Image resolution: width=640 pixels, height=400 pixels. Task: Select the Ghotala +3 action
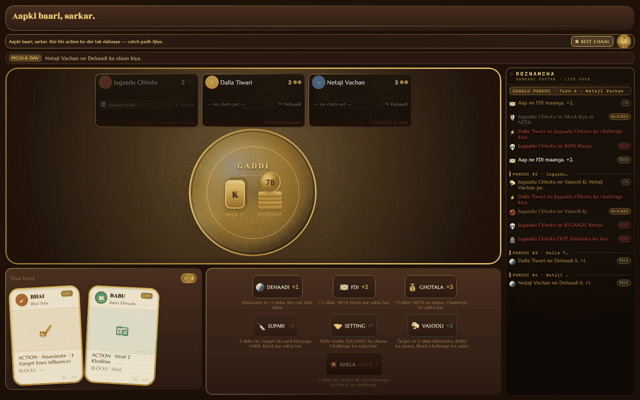click(x=431, y=287)
